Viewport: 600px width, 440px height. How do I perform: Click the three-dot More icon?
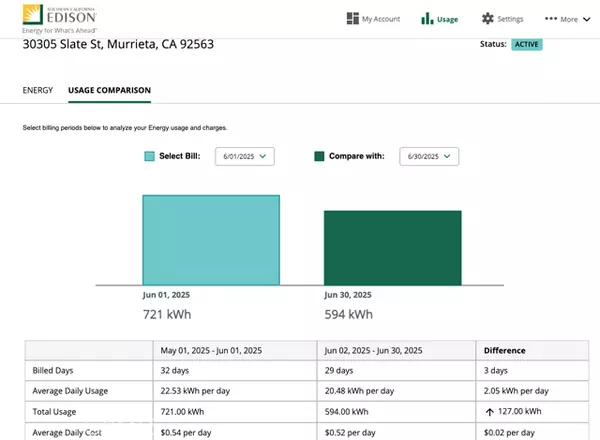(550, 18)
